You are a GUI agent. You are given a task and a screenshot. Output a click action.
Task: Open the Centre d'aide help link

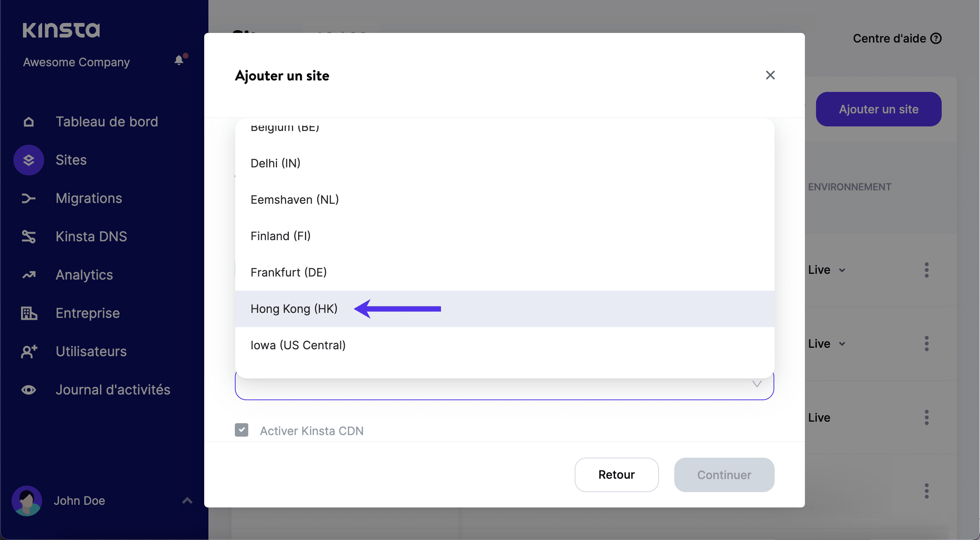point(896,38)
